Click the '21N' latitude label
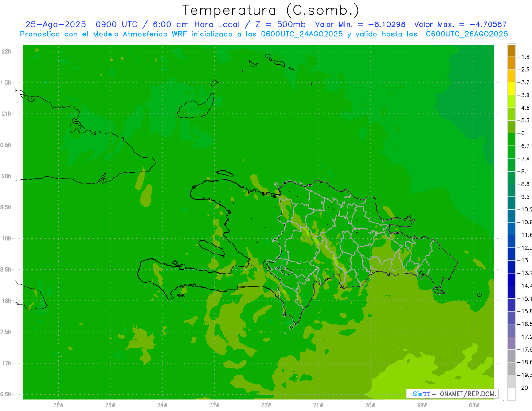 pos(8,114)
